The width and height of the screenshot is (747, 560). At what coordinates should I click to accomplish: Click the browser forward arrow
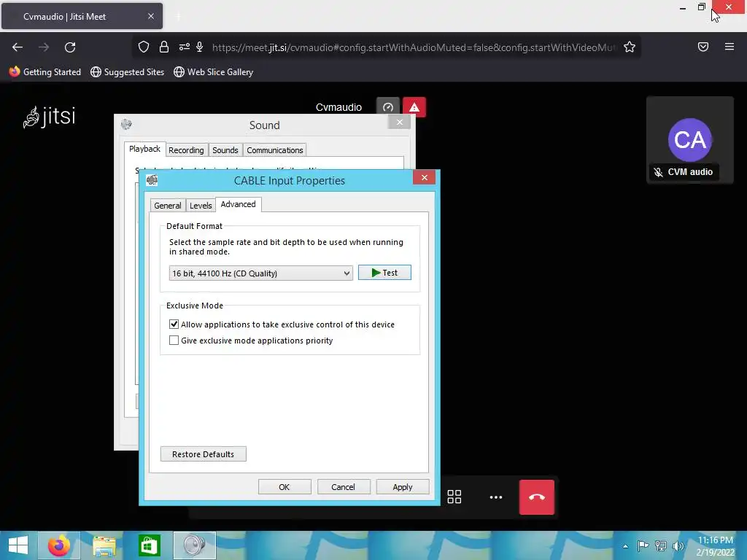[x=44, y=47]
